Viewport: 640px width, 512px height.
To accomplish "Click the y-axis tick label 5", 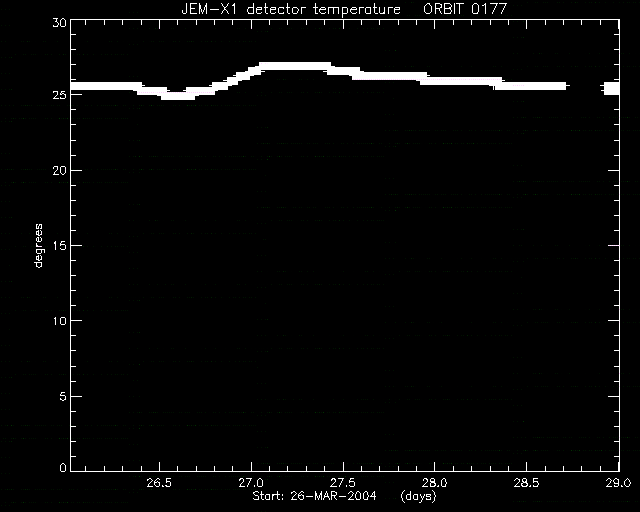I will (x=63, y=396).
